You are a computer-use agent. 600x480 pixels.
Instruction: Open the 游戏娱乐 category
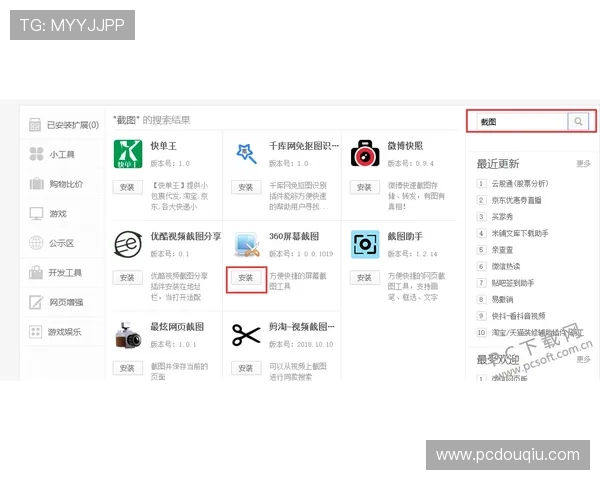(x=64, y=331)
